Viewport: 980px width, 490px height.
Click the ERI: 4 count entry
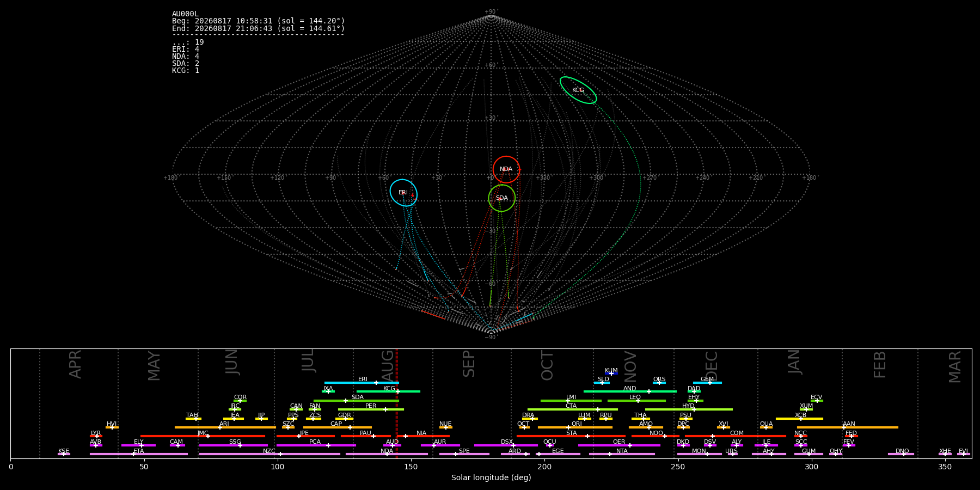tap(186, 50)
